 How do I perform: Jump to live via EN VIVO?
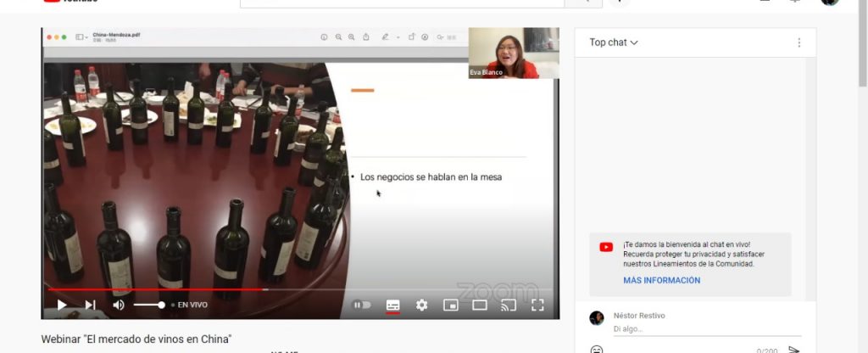click(189, 305)
